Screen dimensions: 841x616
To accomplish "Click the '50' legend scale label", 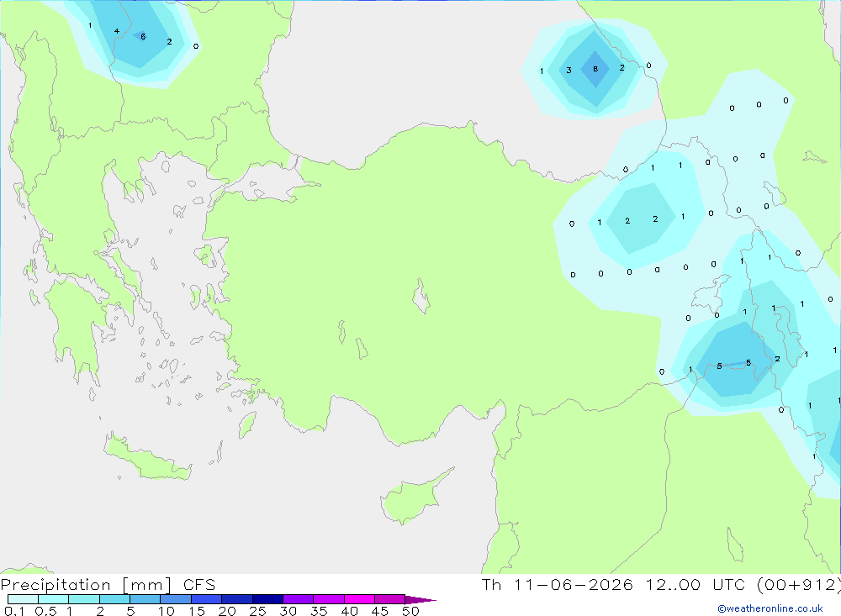I will (x=410, y=611).
